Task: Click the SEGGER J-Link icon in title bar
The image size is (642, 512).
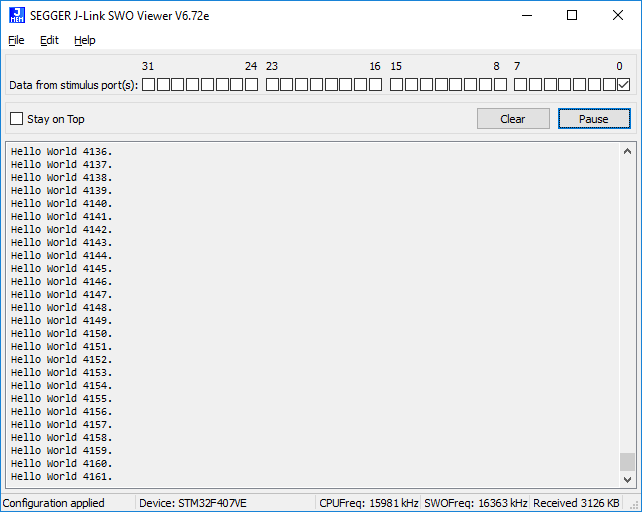Action: [17, 15]
